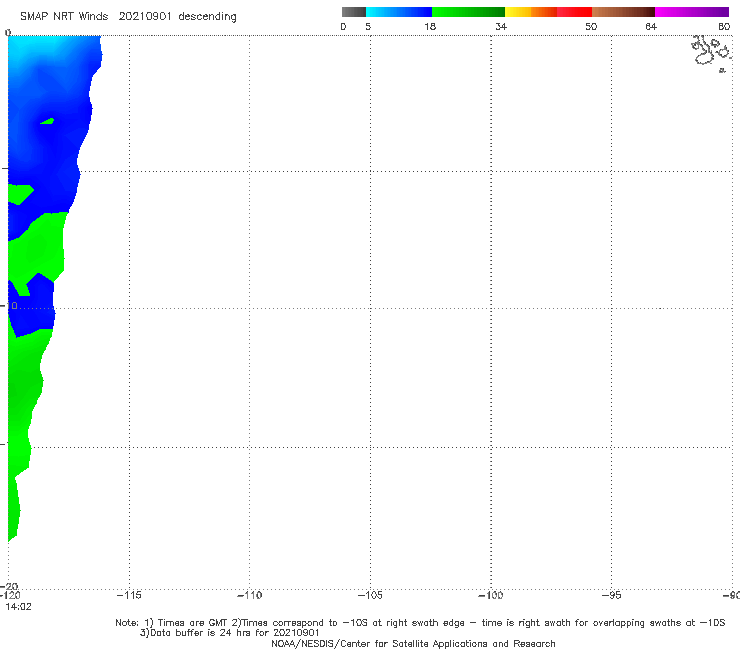Image resolution: width=740 pixels, height=650 pixels.
Task: Click longitude label -100
Action: [491, 595]
